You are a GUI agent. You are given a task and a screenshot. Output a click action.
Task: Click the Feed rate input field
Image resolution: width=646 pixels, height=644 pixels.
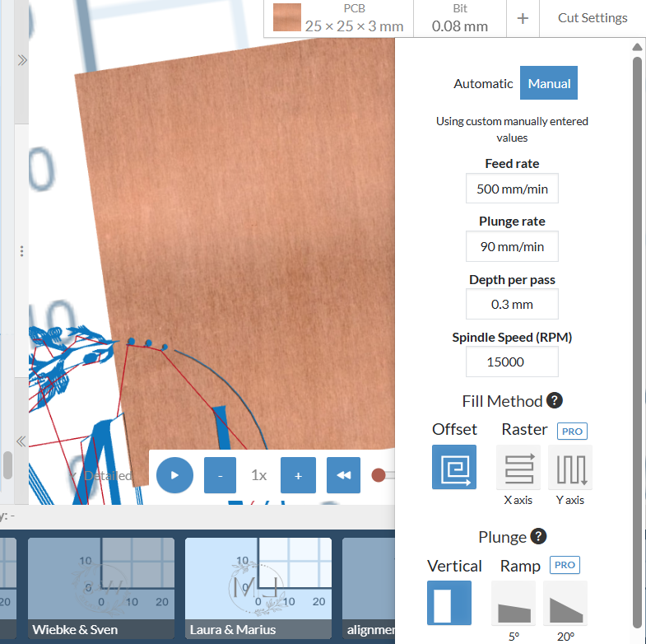pyautogui.click(x=512, y=189)
